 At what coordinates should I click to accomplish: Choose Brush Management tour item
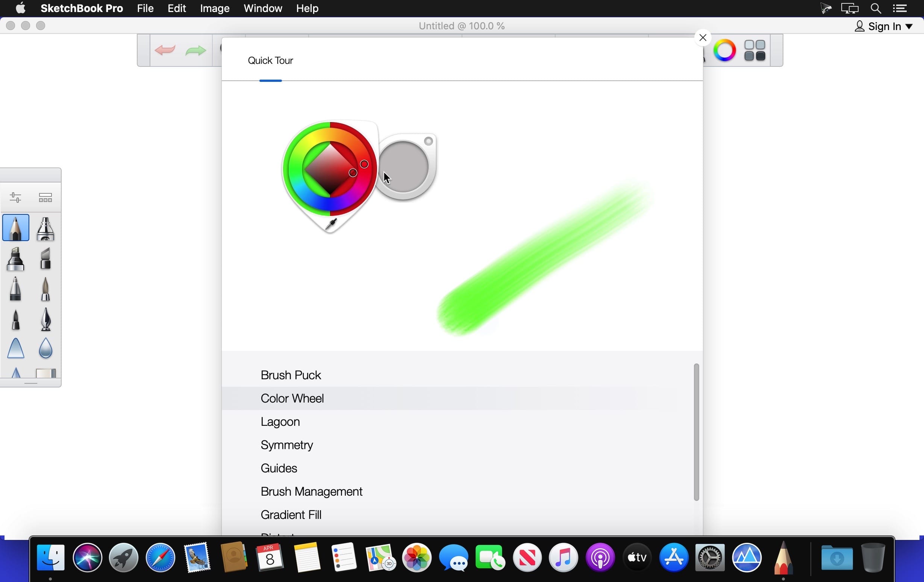[x=311, y=492]
